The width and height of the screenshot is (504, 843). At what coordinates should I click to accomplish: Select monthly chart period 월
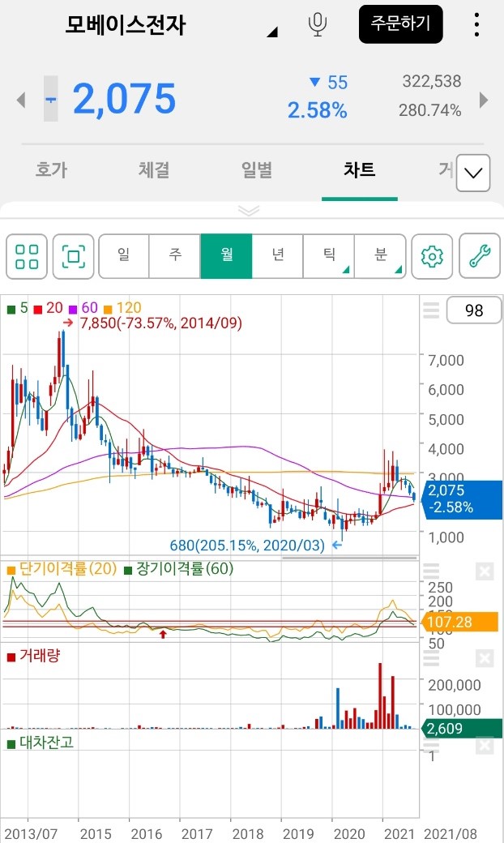226,256
